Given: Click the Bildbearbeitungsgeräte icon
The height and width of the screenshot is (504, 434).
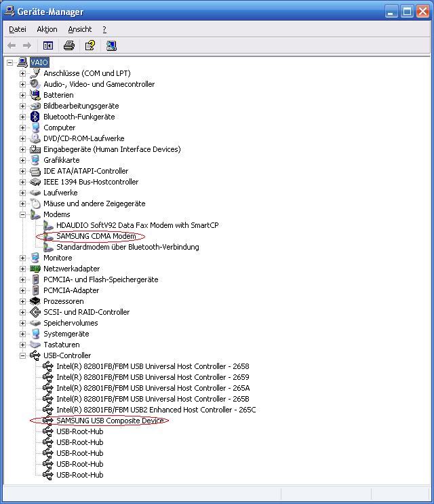Looking at the screenshot, I should point(35,106).
